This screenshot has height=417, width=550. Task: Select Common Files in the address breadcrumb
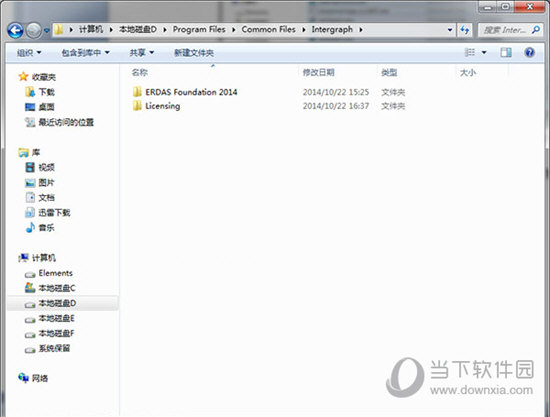[x=268, y=29]
